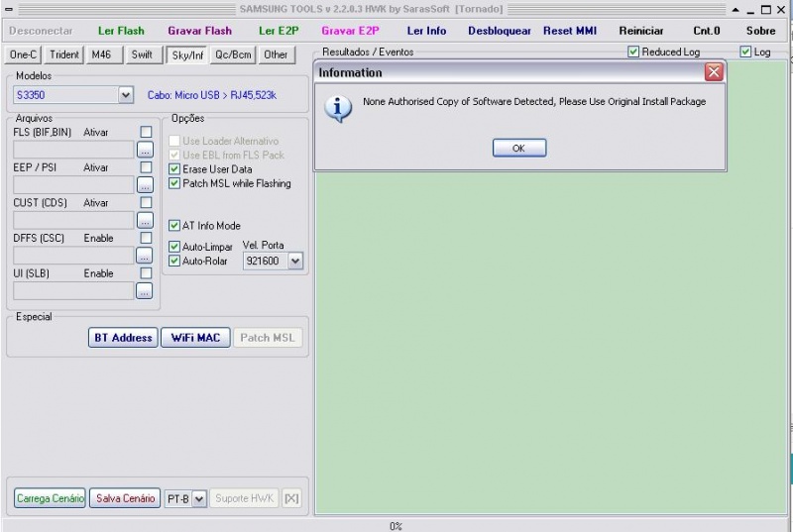The height and width of the screenshot is (532, 793).
Task: Toggle the Log checkbox
Action: pyautogui.click(x=745, y=52)
